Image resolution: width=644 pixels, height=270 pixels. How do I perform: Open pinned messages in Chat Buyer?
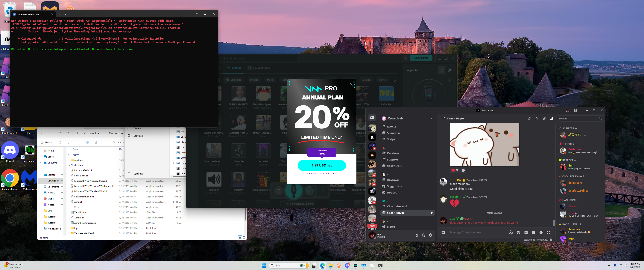544,118
